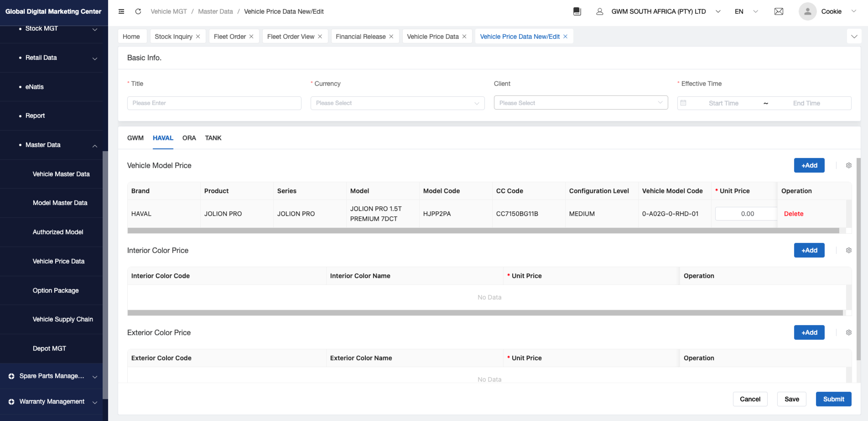This screenshot has height=421, width=868.
Task: Submit the vehicle price data
Action: tap(834, 399)
